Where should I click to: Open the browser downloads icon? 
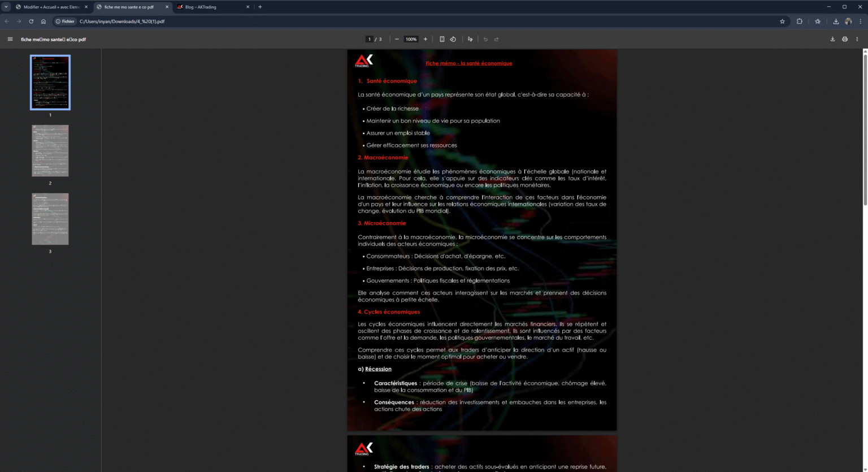click(835, 20)
